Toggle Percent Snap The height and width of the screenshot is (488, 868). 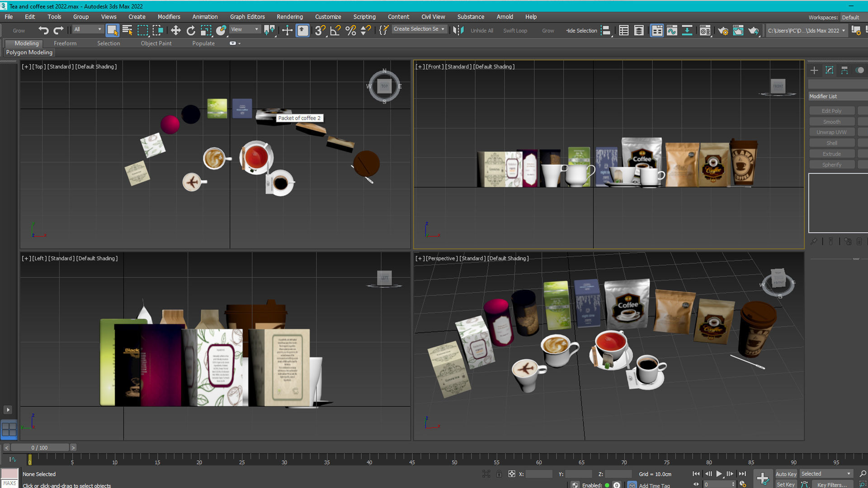(350, 30)
